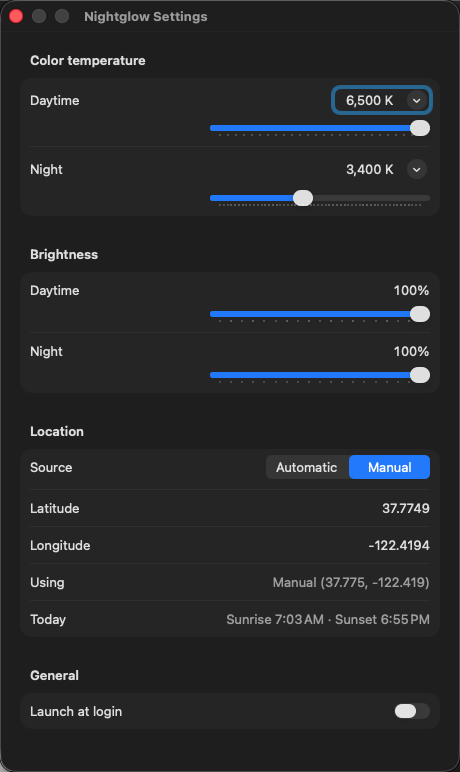This screenshot has width=460, height=772.
Task: Click the Daytime brightness 100% value
Action: (411, 290)
